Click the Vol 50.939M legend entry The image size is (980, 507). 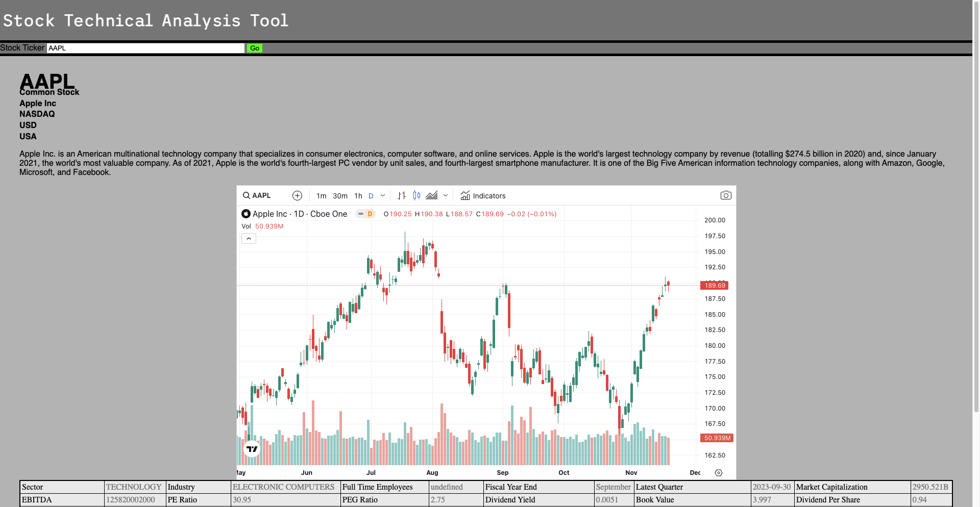pos(262,226)
